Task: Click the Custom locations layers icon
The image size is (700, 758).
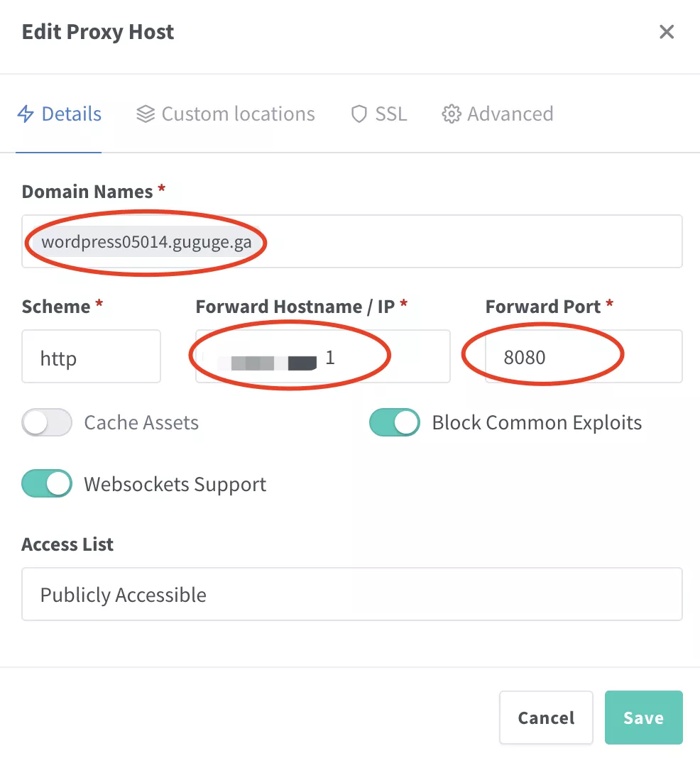Action: click(x=146, y=114)
